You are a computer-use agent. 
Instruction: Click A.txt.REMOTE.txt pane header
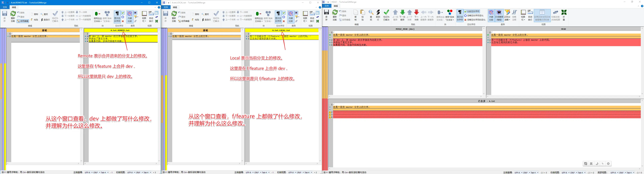(121, 30)
